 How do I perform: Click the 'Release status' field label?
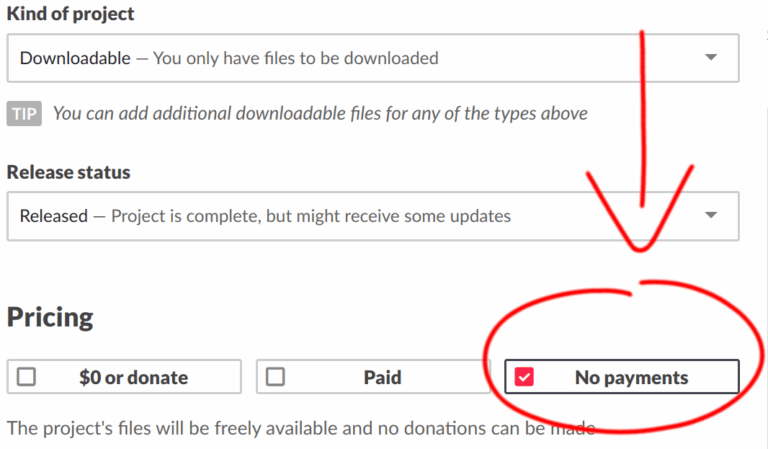[x=68, y=172]
